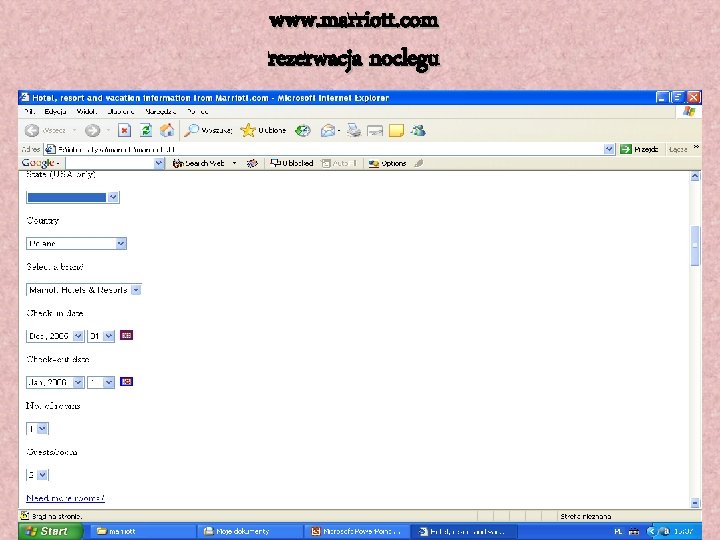The width and height of the screenshot is (720, 540).
Task: Click the Back navigation arrow button
Action: click(x=32, y=131)
